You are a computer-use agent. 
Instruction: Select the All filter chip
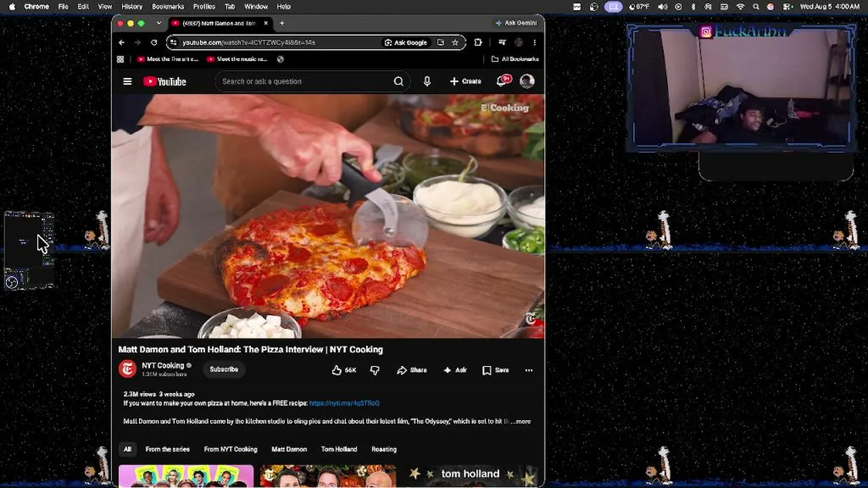pos(127,449)
